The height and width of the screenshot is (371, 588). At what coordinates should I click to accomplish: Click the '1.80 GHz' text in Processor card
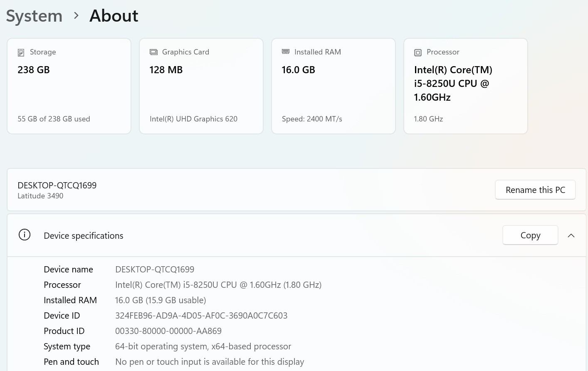pyautogui.click(x=428, y=119)
